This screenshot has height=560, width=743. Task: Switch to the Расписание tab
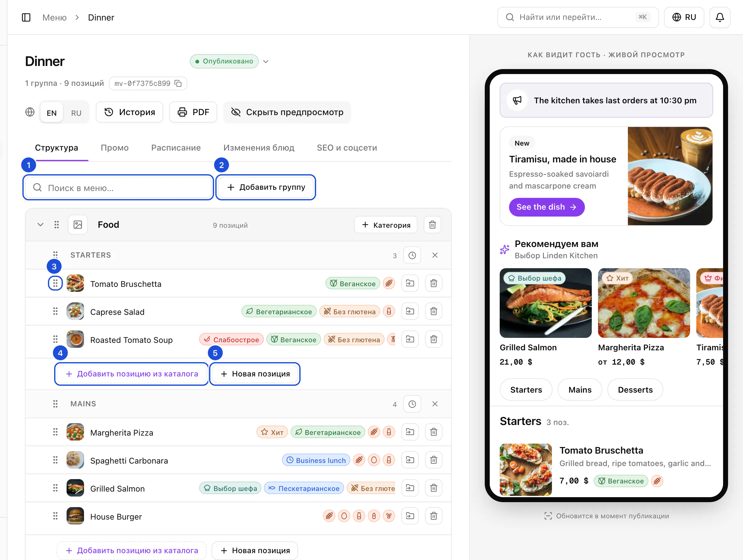176,148
